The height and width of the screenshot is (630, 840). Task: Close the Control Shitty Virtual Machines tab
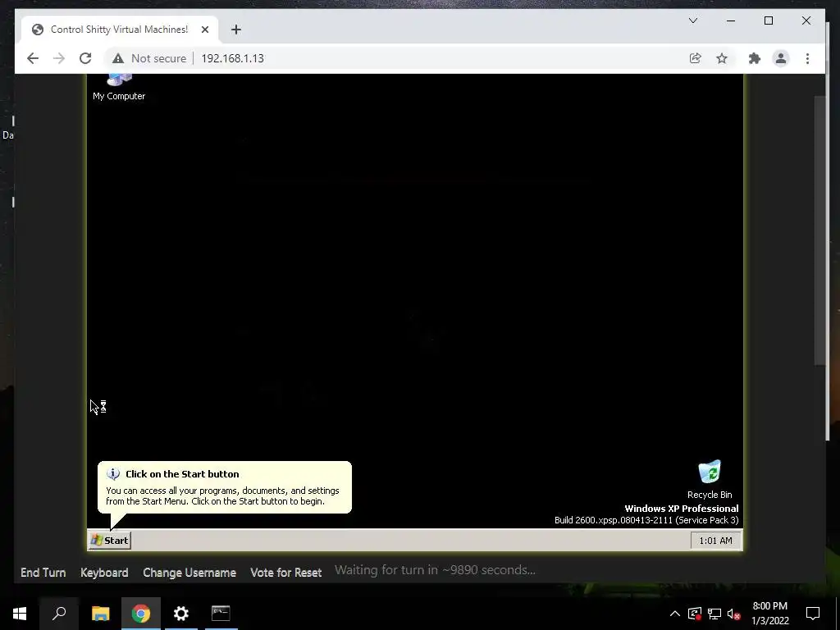pos(204,30)
